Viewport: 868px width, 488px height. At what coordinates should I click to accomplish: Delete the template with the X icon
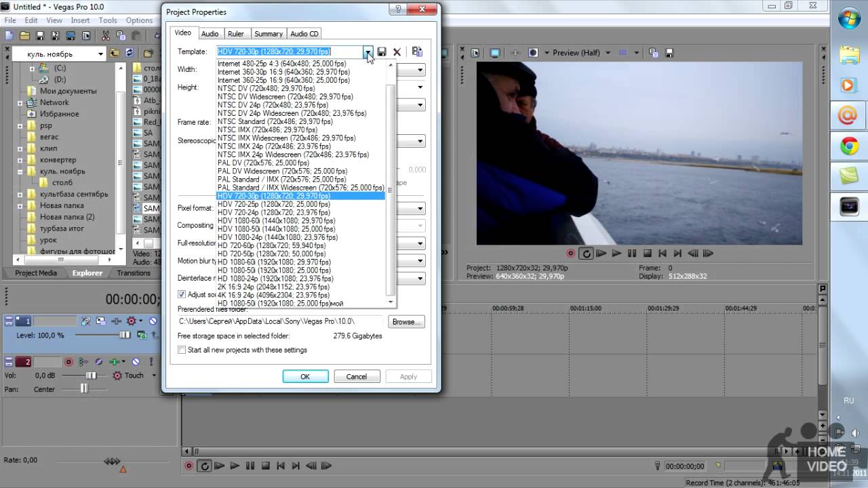pos(397,52)
